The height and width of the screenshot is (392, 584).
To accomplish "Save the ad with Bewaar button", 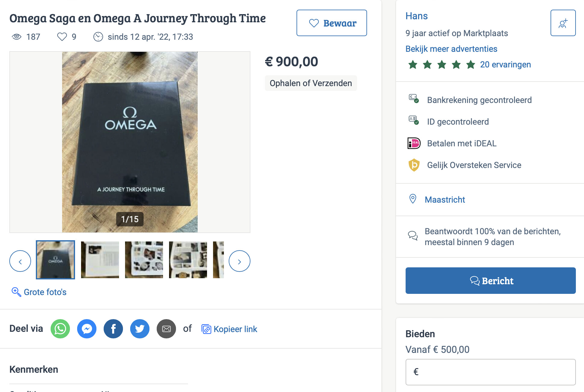I will [x=331, y=23].
